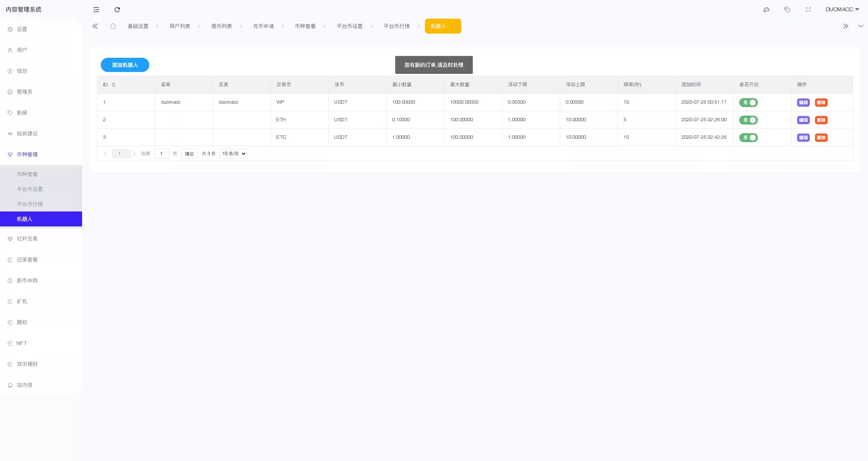Open the 10条/页 page size dropdown
Screen dimensions: 868x461
(x=233, y=154)
